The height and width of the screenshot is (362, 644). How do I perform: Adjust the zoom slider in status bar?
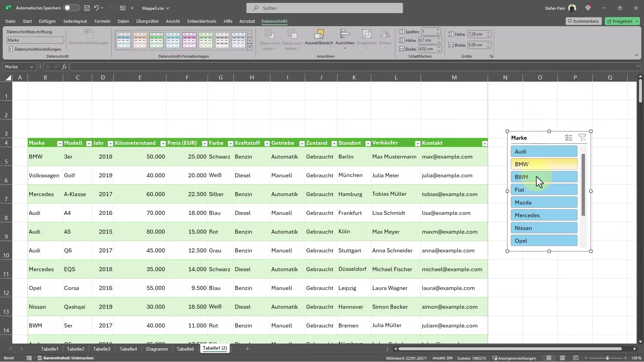[x=607, y=358]
